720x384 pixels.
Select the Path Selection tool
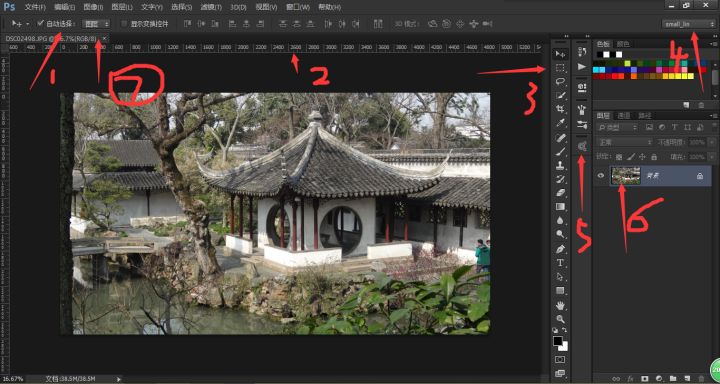pos(560,277)
